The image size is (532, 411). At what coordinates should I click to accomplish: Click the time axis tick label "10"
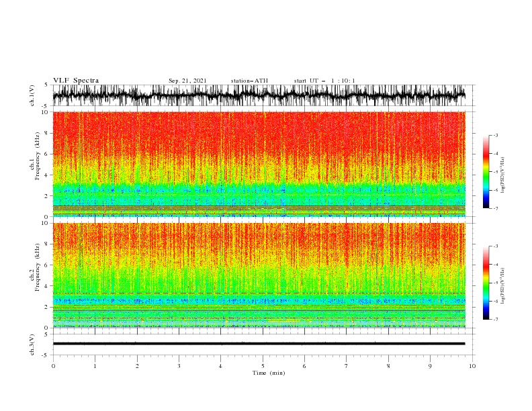click(x=472, y=366)
